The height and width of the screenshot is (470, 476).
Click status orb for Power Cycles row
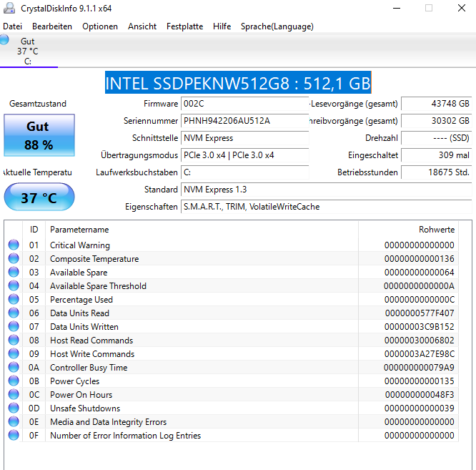click(x=14, y=381)
